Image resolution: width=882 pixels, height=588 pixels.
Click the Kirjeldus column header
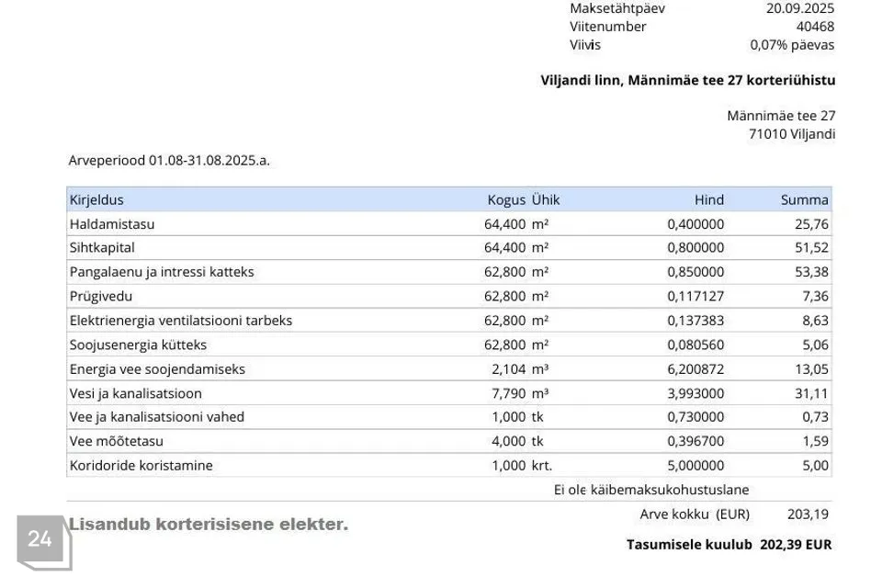(x=96, y=199)
